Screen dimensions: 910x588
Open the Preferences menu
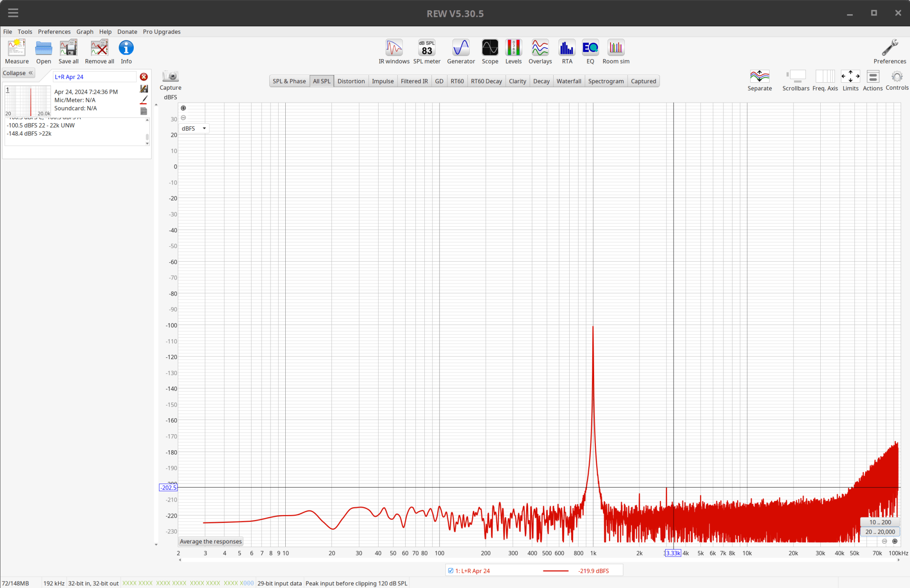point(54,32)
